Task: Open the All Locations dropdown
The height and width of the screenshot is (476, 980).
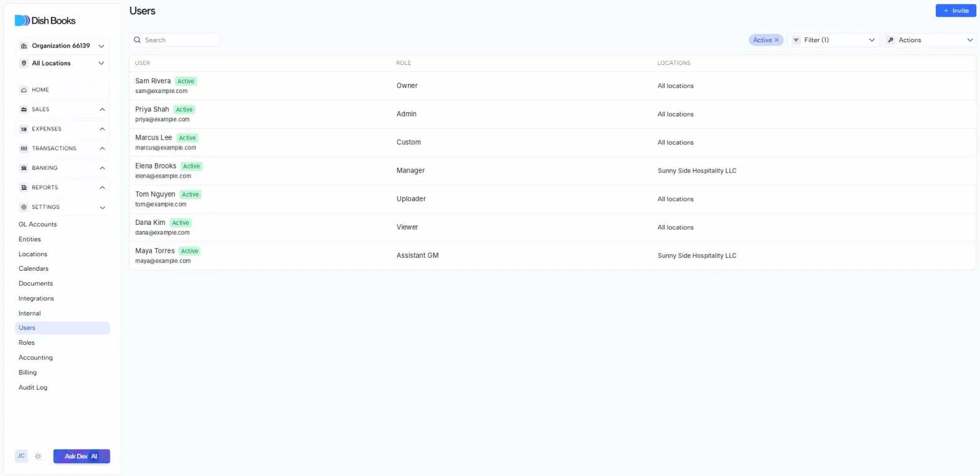Action: (x=62, y=63)
